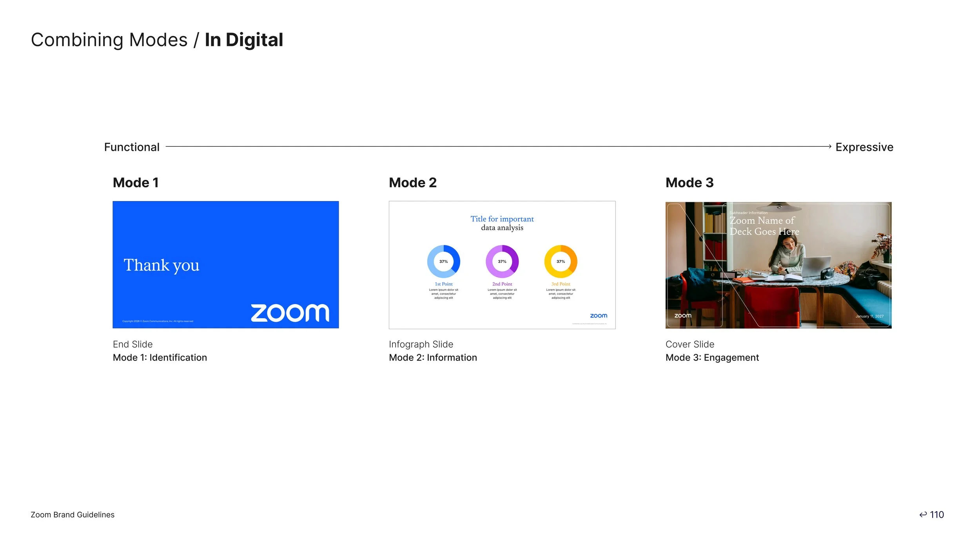Click the '3rd Point' label
980x551 pixels.
pos(561,284)
